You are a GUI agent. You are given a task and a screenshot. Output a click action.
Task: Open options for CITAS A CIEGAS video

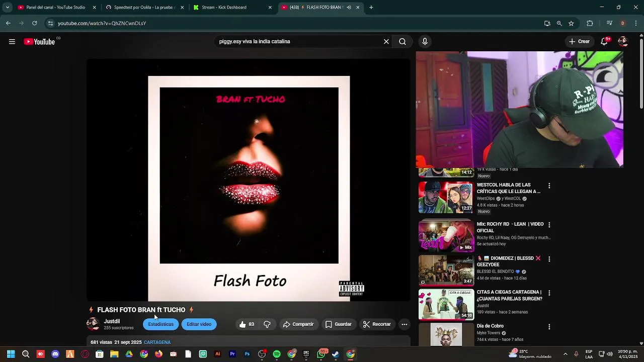pos(549,293)
